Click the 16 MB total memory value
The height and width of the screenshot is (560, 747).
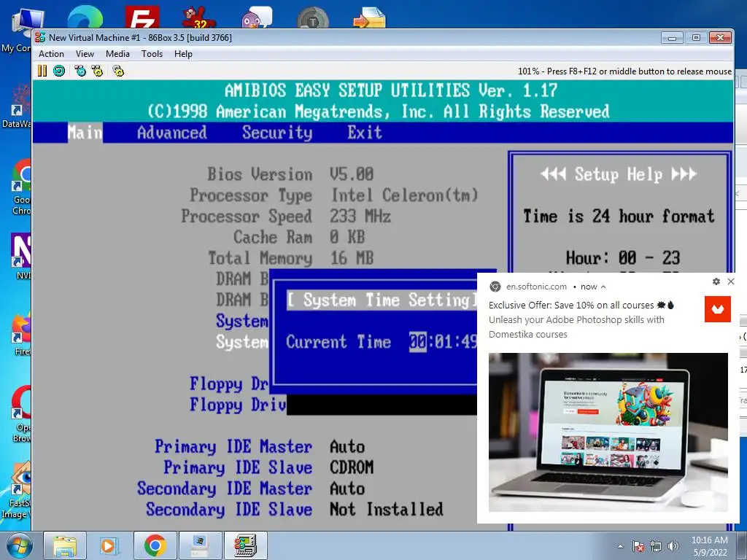point(352,258)
